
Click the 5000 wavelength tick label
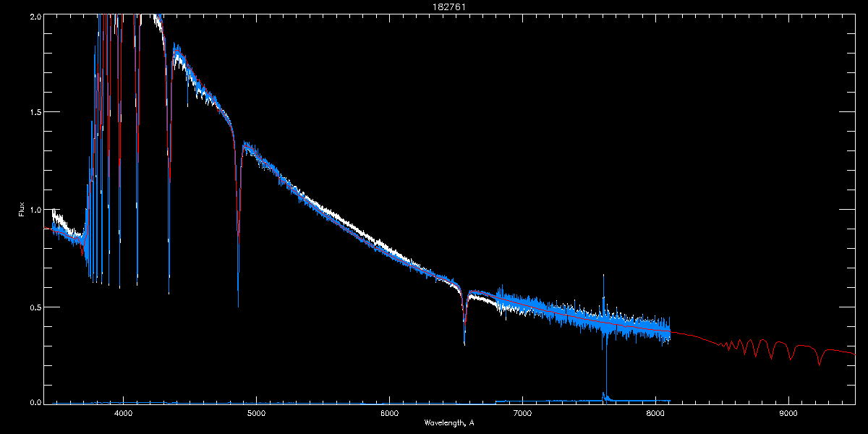click(x=256, y=414)
